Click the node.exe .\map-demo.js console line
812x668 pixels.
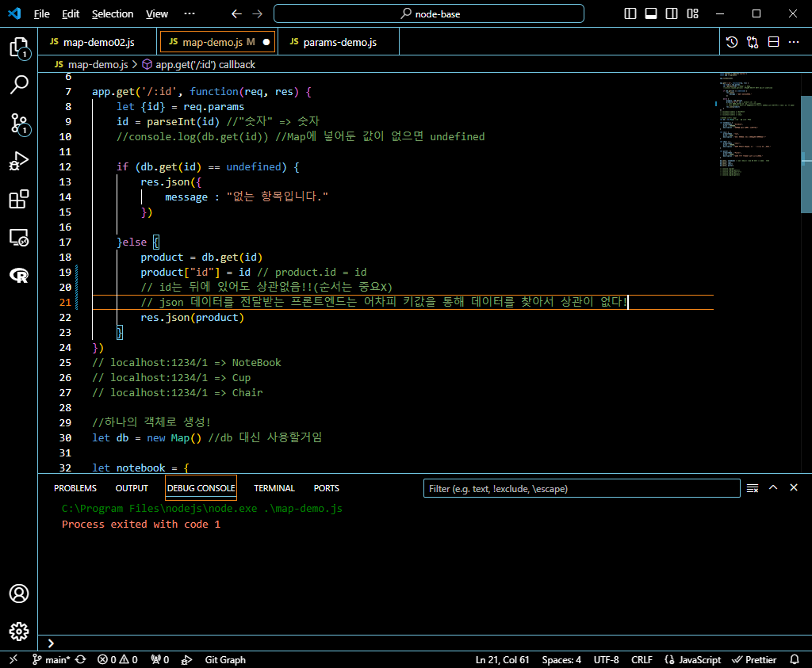[x=202, y=509]
